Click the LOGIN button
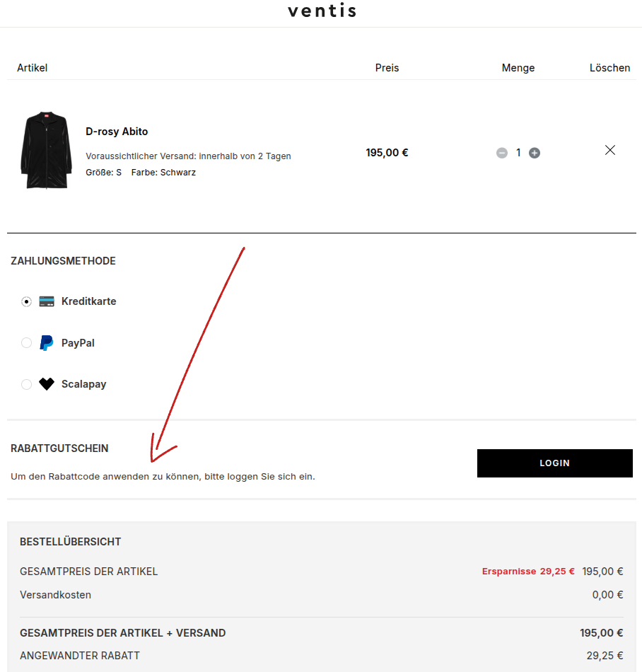642x672 pixels. (554, 463)
